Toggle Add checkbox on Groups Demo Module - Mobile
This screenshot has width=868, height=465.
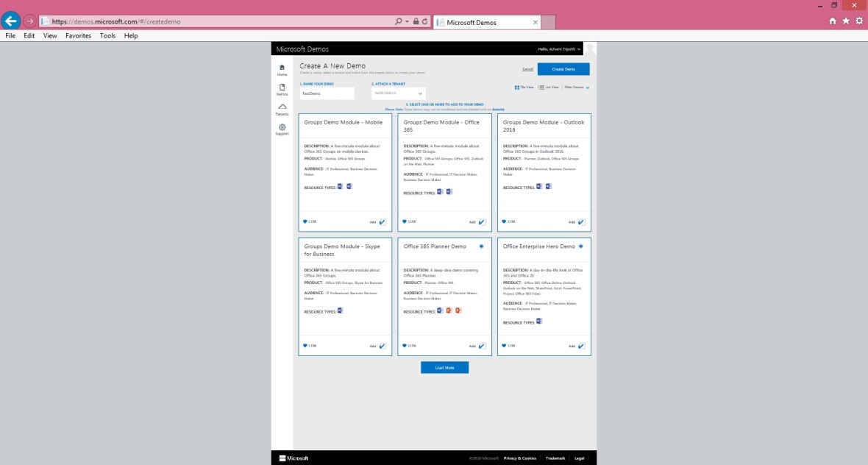pyautogui.click(x=383, y=221)
